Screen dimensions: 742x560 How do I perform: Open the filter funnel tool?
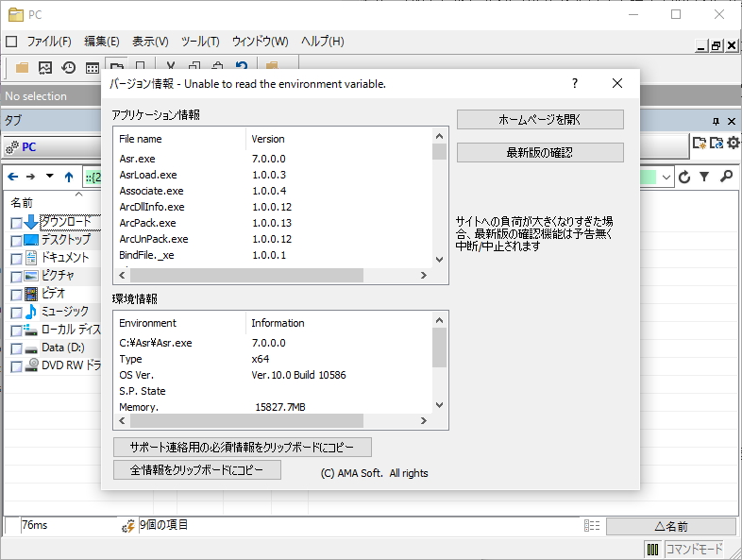tap(704, 177)
